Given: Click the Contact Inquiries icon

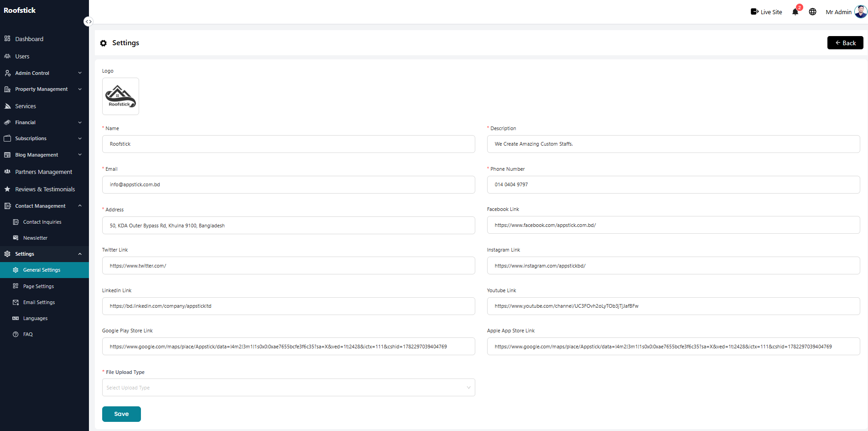Looking at the screenshot, I should click(16, 222).
